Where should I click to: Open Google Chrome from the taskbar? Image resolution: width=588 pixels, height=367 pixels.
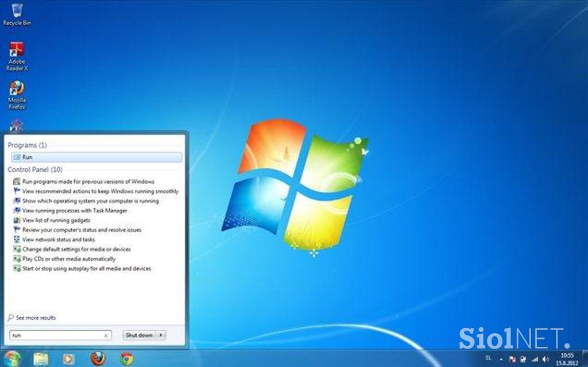pyautogui.click(x=126, y=358)
